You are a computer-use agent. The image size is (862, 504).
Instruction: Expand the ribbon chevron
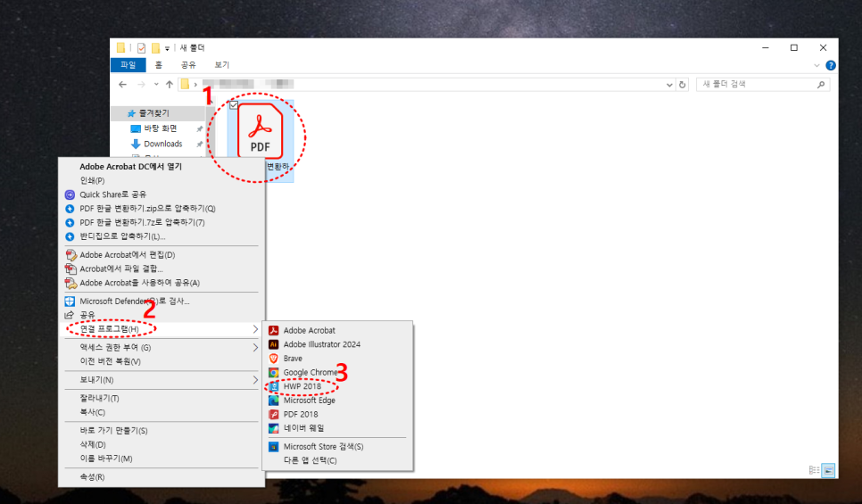[x=816, y=65]
